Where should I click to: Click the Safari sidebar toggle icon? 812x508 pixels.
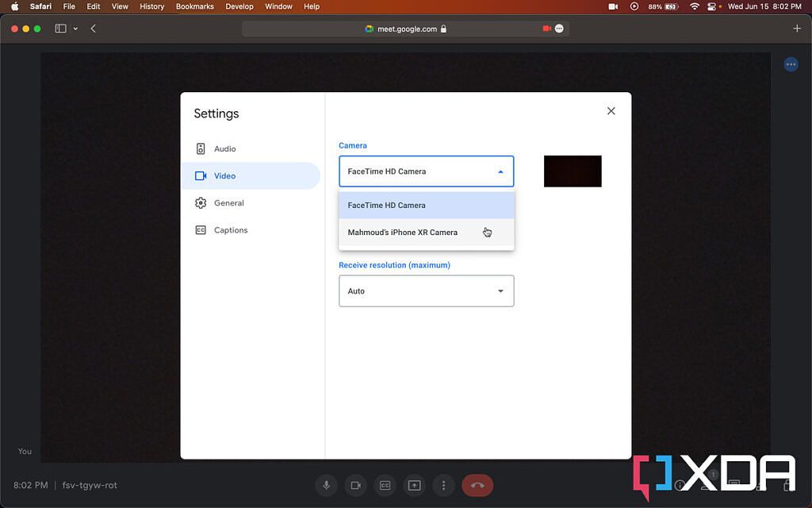point(60,29)
